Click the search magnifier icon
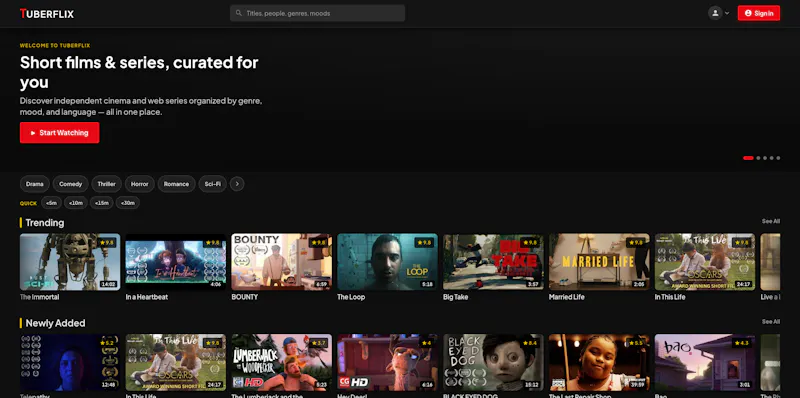Image resolution: width=800 pixels, height=398 pixels. pos(239,13)
